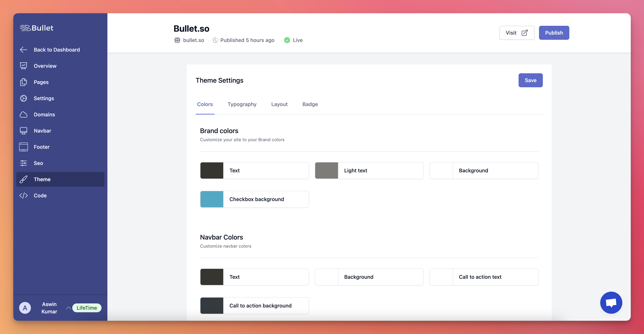Visit the live bullet.so site

517,33
